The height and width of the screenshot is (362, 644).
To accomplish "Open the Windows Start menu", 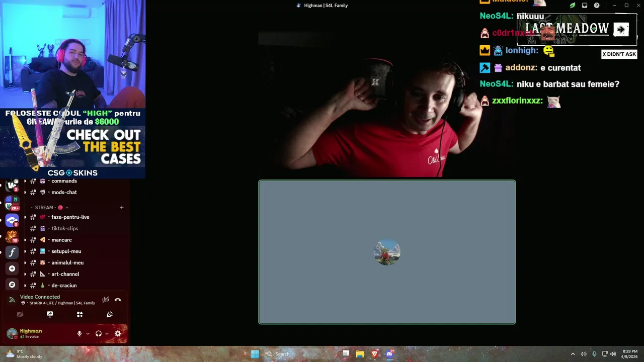I will tap(255, 354).
